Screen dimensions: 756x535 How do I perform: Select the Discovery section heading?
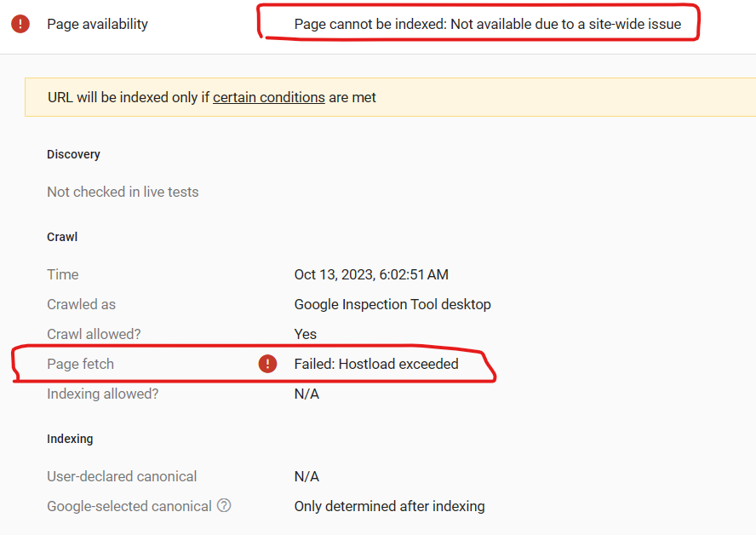[x=73, y=154]
